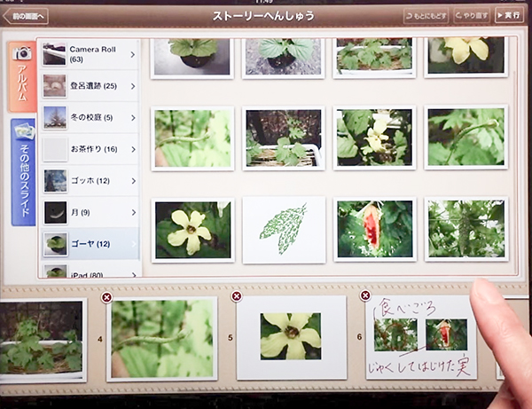Image resolution: width=532 pixels, height=409 pixels.
Task: Select storyboard slide 5 yellow flower
Action: coord(292,337)
